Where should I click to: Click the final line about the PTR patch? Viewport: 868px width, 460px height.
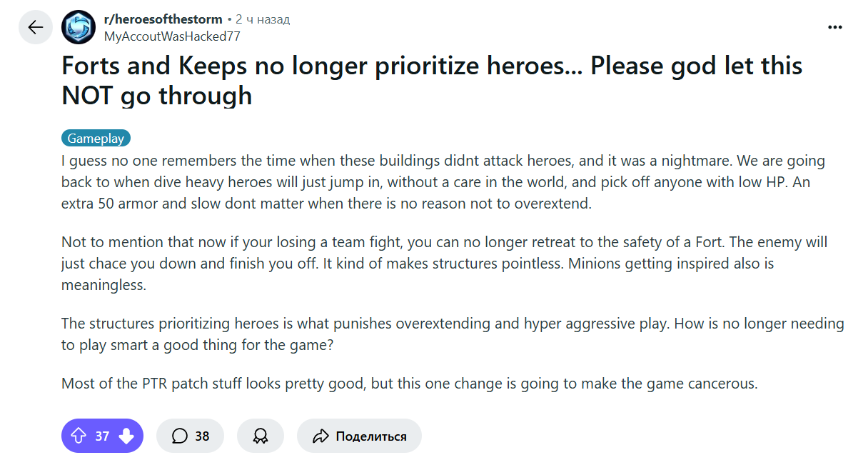click(410, 383)
